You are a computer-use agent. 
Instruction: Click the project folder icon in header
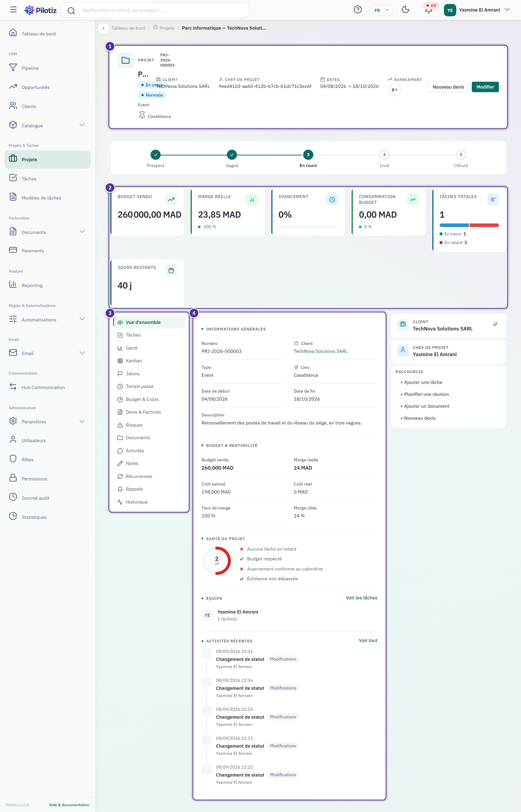tap(126, 61)
